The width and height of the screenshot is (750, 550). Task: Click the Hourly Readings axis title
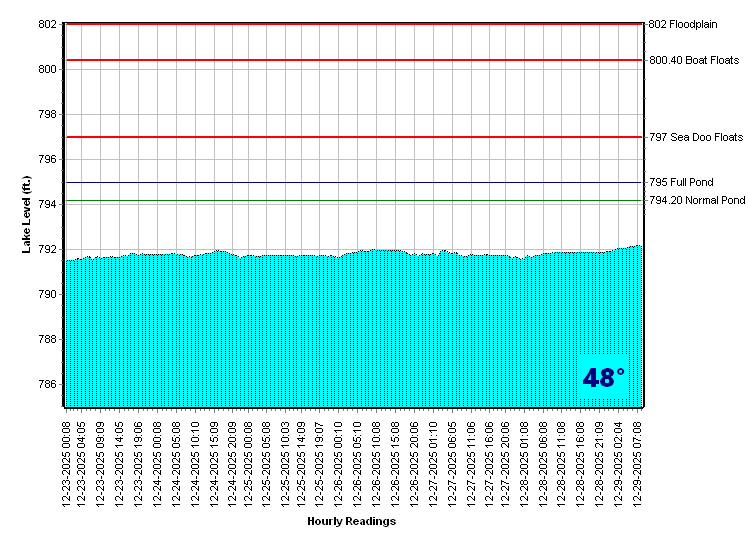351,521
